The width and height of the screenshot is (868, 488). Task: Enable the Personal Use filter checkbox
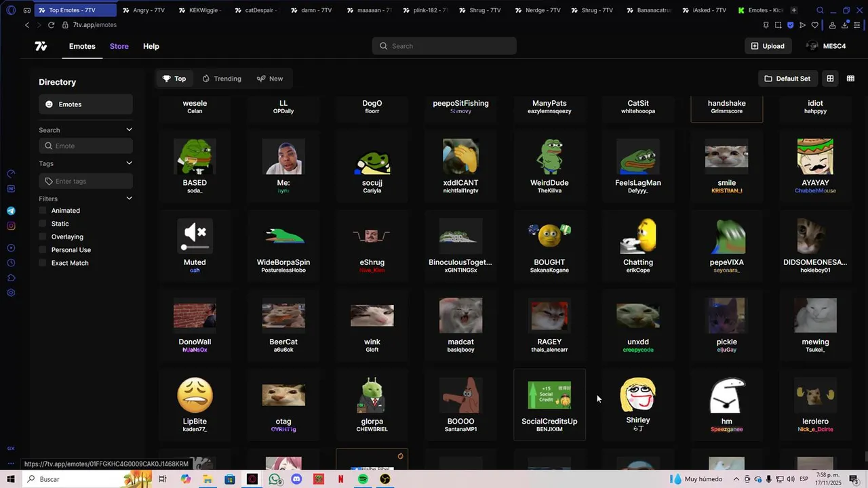coord(43,249)
